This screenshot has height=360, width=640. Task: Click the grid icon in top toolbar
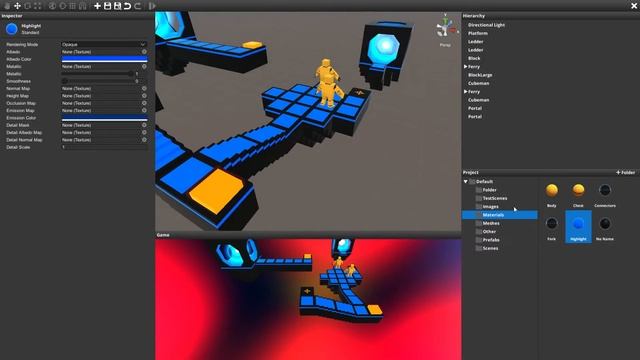pos(73,6)
